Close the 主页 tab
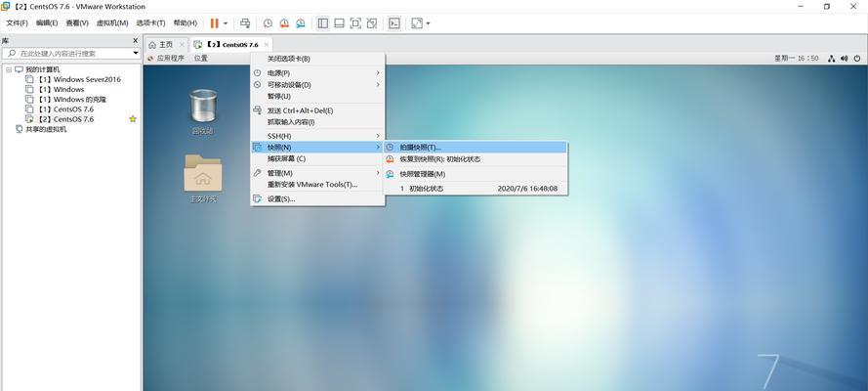868x391 pixels. pos(182,44)
